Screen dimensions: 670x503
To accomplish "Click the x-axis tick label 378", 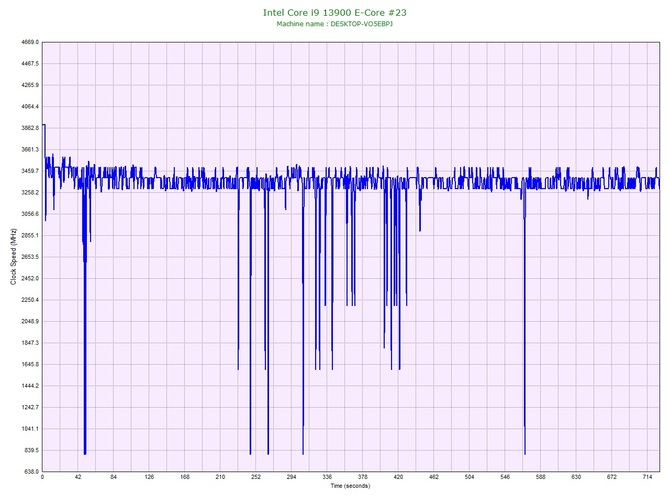I will (x=363, y=477).
